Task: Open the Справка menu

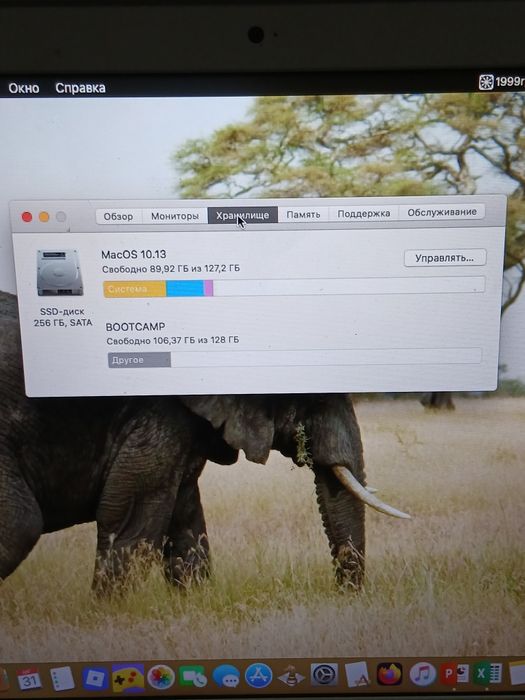Action: (x=80, y=88)
